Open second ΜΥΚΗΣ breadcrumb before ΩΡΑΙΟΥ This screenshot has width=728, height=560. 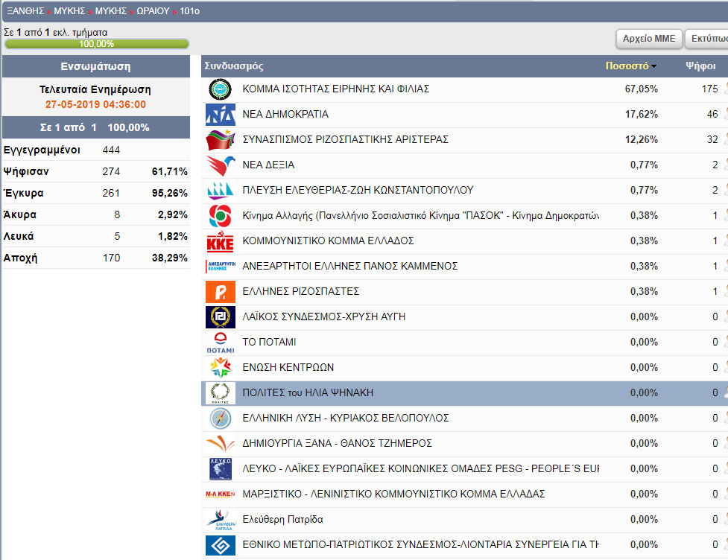(x=111, y=10)
